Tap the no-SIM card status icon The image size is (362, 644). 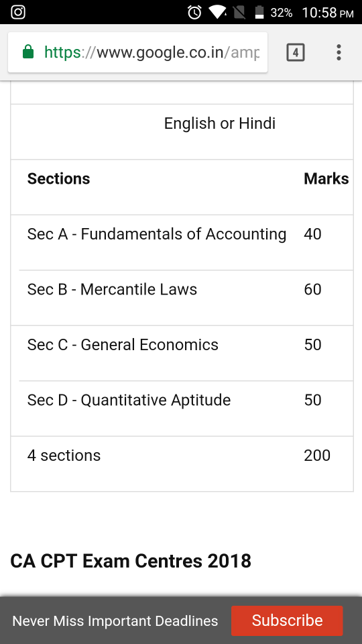(239, 12)
